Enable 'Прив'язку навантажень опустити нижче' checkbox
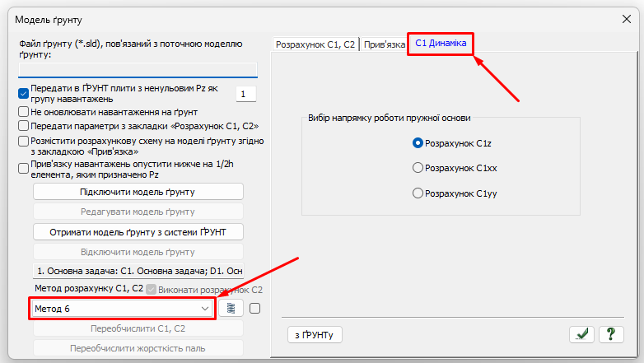Screen dimensions: 644x363 24,168
